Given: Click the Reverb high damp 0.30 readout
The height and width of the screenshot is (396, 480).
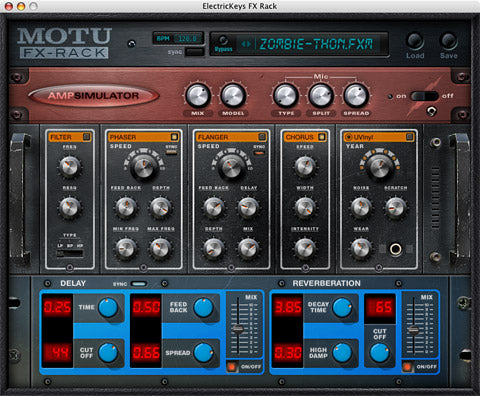Looking at the screenshot, I should pos(288,353).
